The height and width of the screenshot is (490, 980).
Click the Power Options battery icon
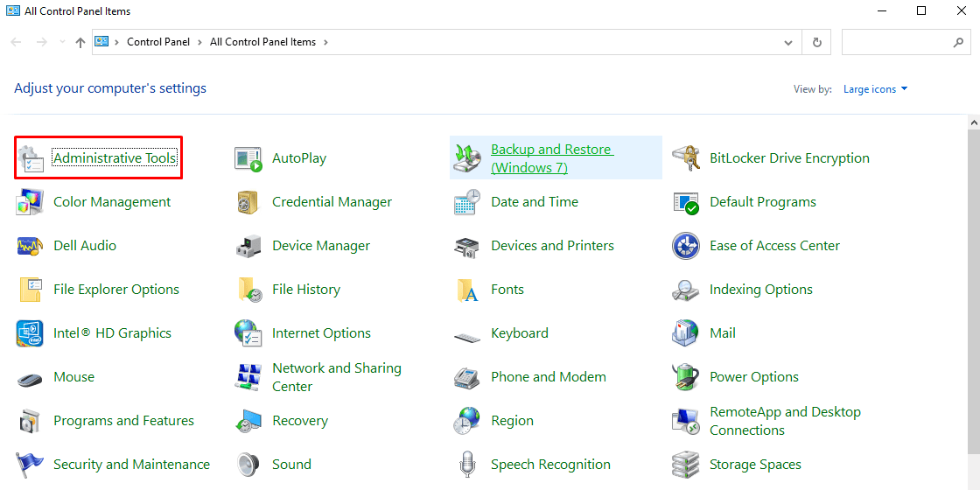[686, 377]
